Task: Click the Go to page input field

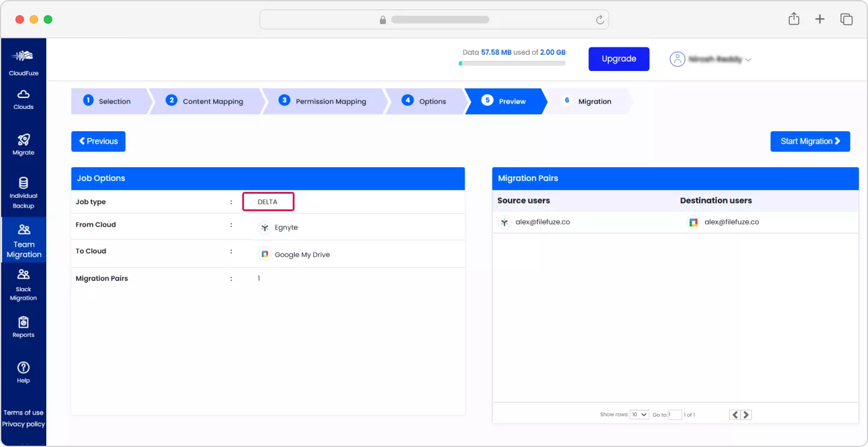Action: [675, 415]
